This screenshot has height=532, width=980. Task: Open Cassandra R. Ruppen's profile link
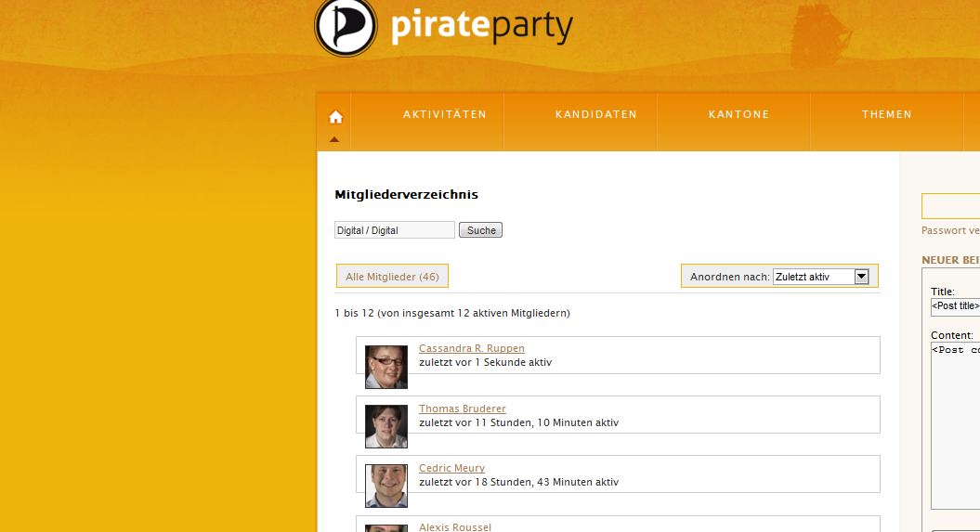(472, 349)
